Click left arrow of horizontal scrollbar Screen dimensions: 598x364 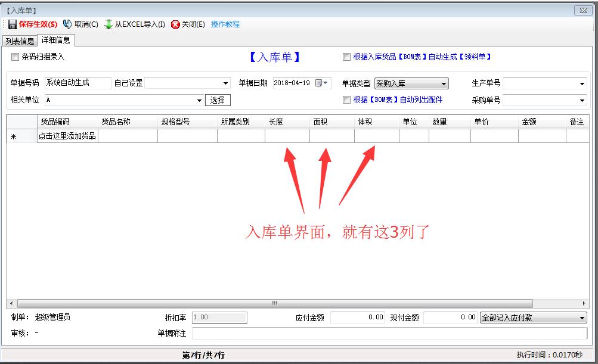(x=11, y=303)
